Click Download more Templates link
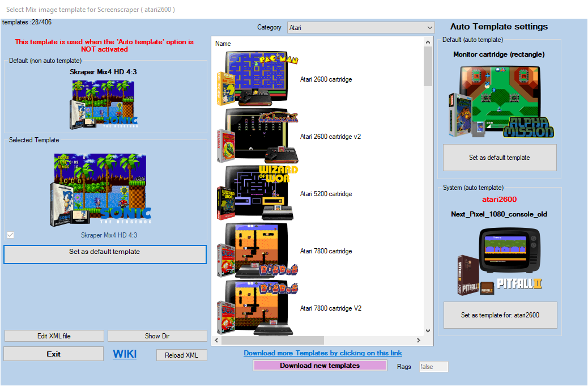The image size is (588, 386). (323, 353)
